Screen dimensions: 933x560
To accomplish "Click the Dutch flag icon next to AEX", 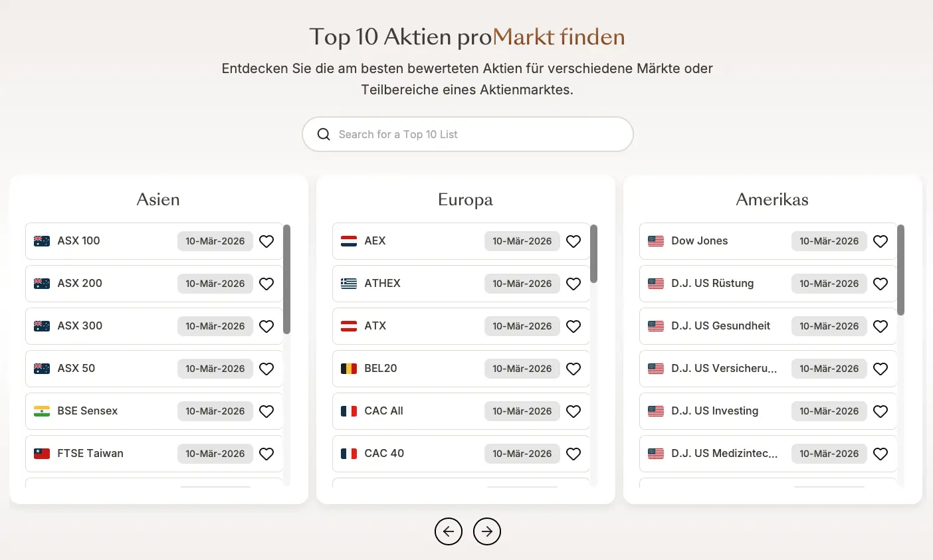I will [350, 241].
